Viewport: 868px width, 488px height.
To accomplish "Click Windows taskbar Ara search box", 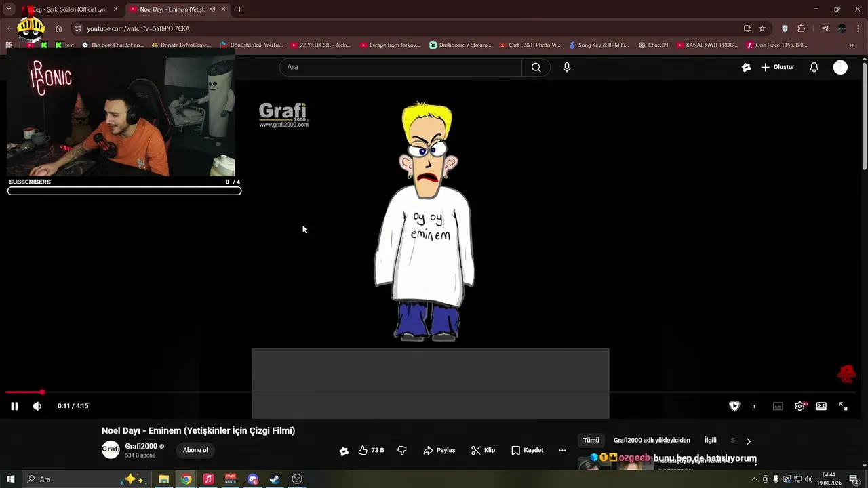I will (x=87, y=479).
